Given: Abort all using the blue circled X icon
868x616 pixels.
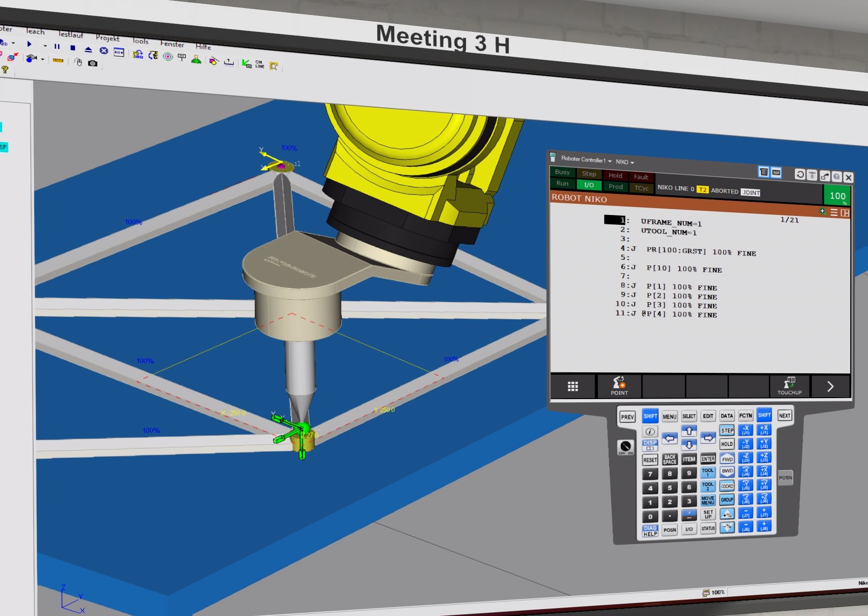Looking at the screenshot, I should (x=104, y=51).
